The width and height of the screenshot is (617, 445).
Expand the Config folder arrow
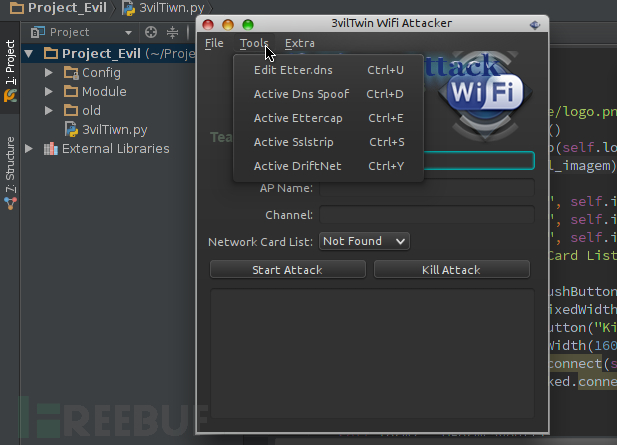coord(48,72)
